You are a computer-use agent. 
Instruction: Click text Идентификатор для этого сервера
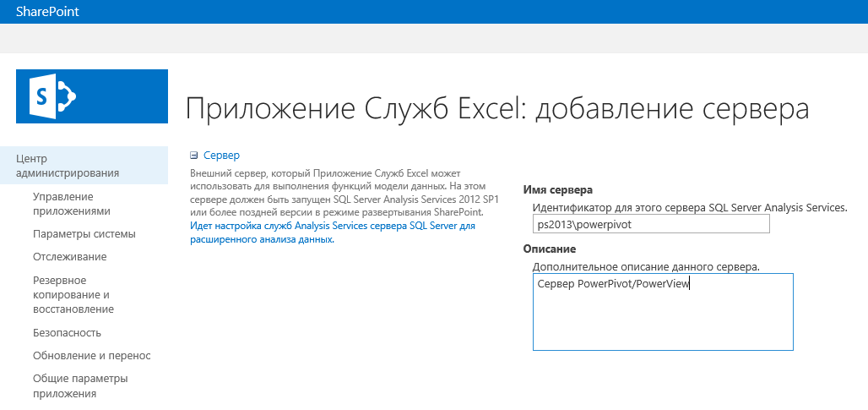click(x=691, y=208)
